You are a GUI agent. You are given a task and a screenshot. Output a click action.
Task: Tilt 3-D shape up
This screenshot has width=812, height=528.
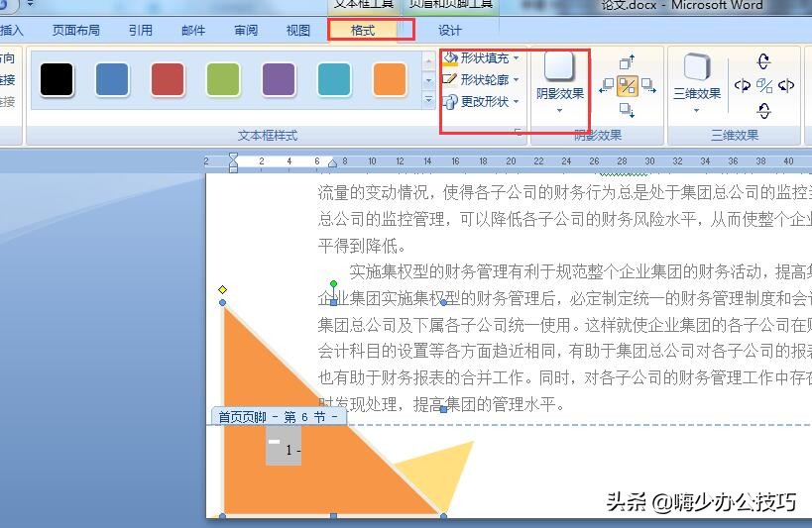tap(763, 61)
